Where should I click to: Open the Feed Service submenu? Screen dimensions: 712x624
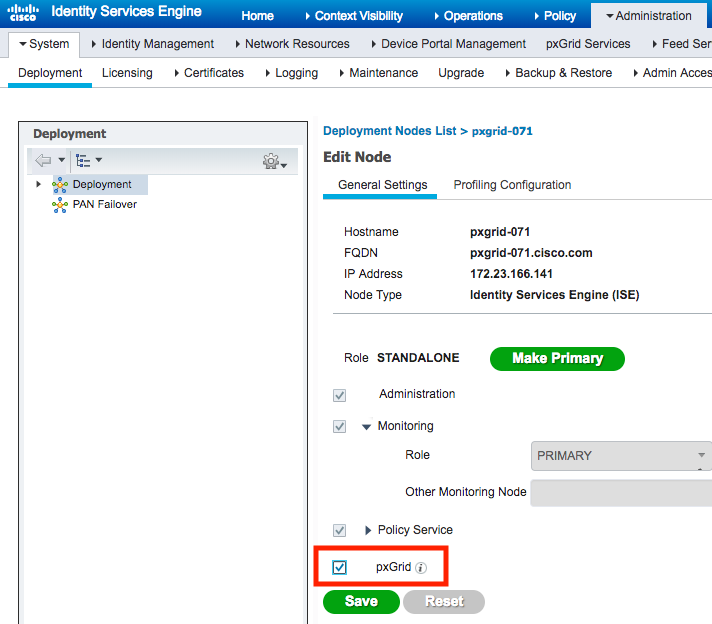click(x=682, y=44)
